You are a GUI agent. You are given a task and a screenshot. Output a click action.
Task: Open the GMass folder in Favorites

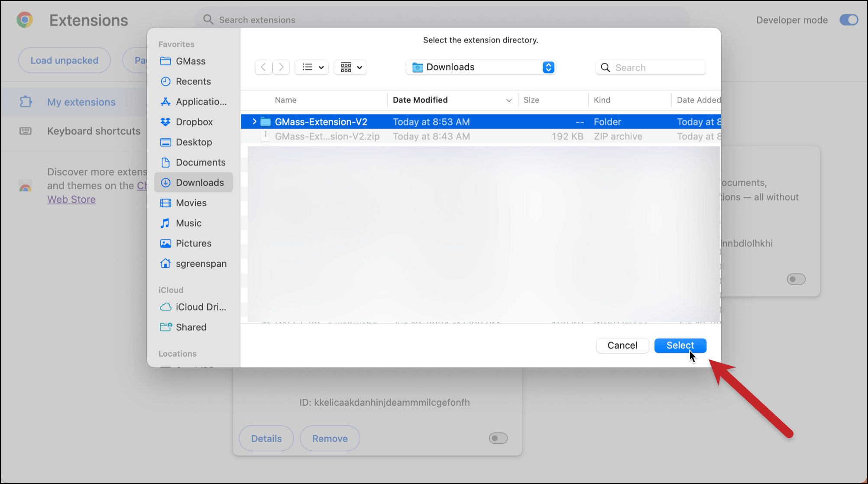pyautogui.click(x=183, y=61)
